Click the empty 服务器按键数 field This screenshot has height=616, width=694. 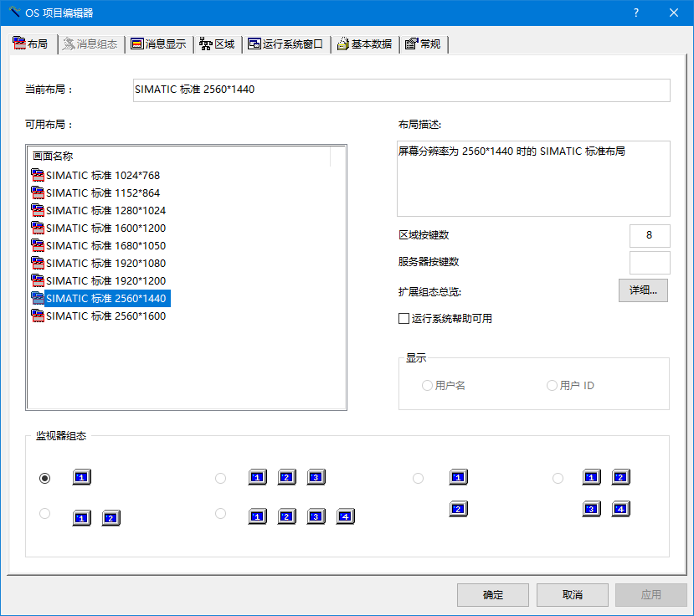click(650, 263)
